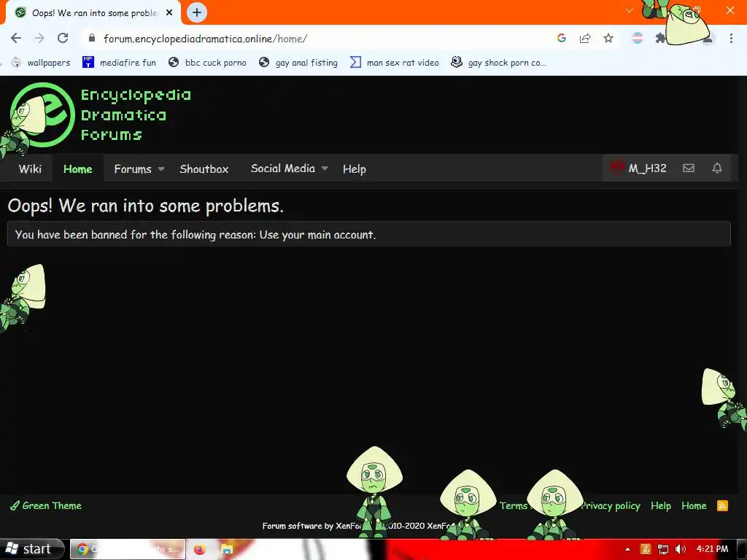747x560 pixels.
Task: Click the 4:21 PM taskbar clock
Action: pos(712,549)
